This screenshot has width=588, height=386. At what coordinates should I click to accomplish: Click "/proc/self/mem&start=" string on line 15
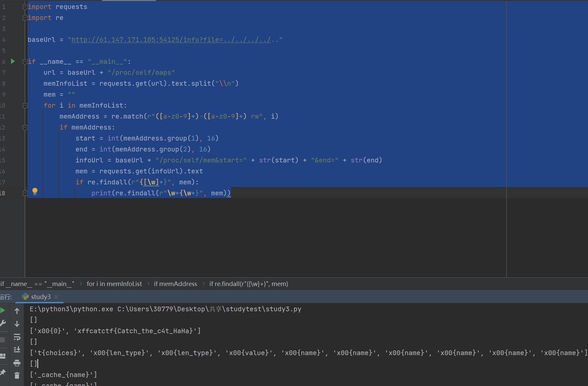click(x=201, y=160)
